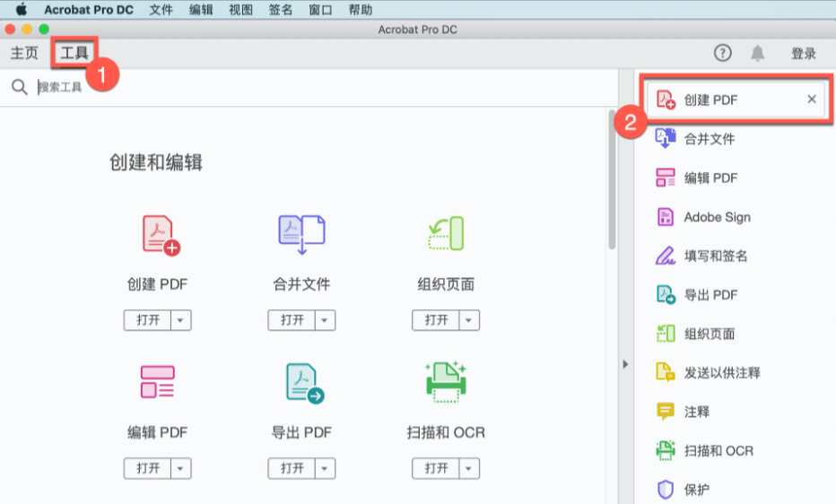Select 保护 label in sidebar
The image size is (836, 504).
pyautogui.click(x=697, y=489)
